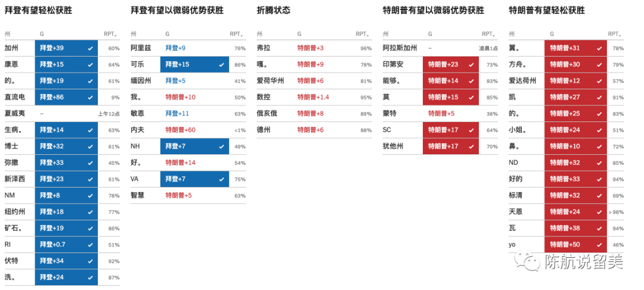Click the checkmark beside 特朗普+31

point(599,48)
